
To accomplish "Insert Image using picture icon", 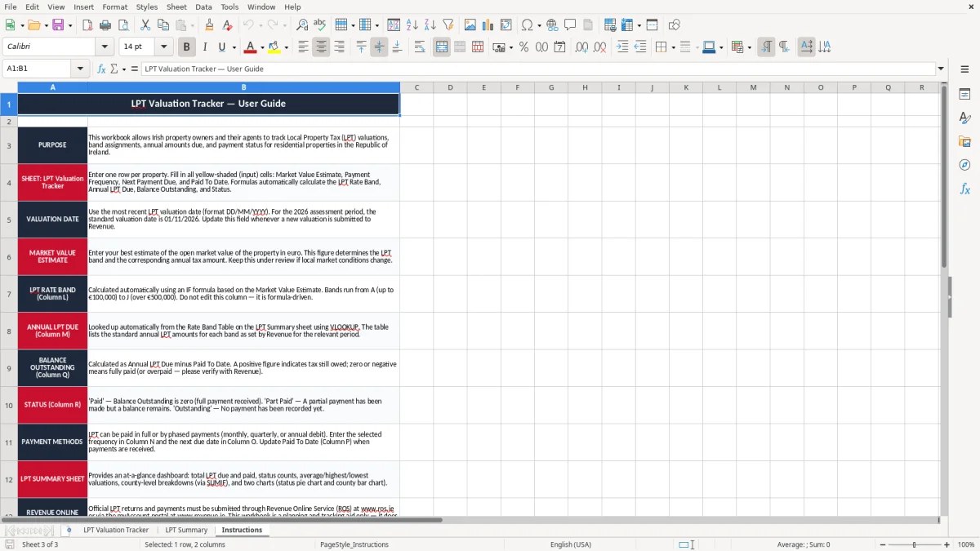I will (470, 25).
